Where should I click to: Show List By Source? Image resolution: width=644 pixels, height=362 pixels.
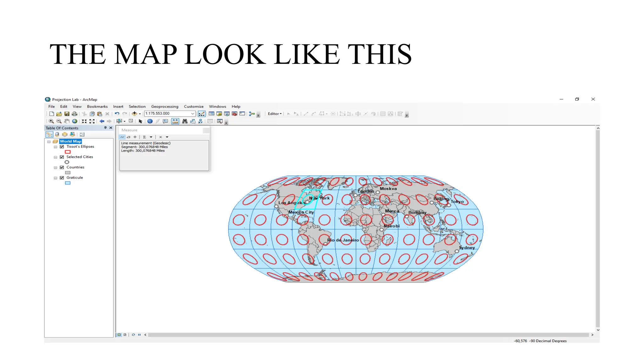57,134
